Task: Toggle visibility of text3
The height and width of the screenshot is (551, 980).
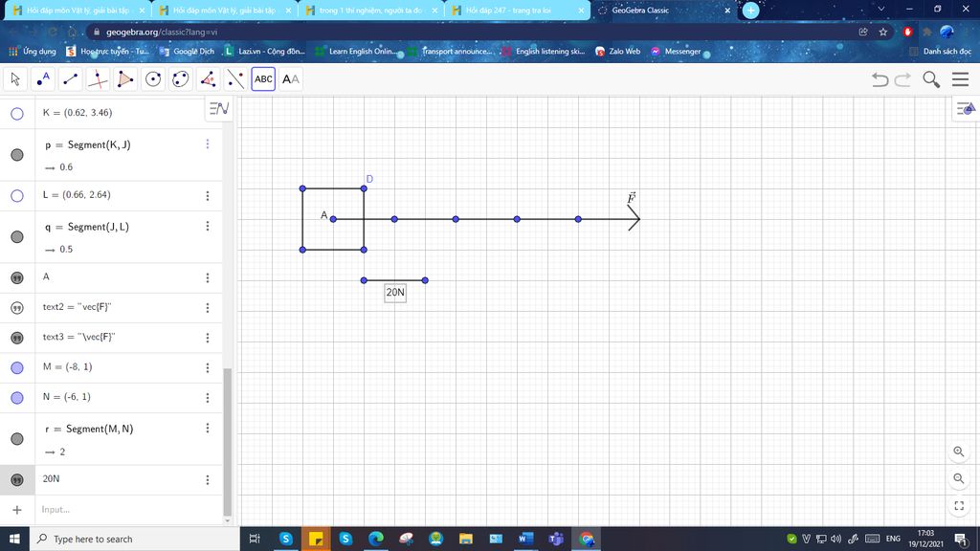Action: click(x=17, y=338)
